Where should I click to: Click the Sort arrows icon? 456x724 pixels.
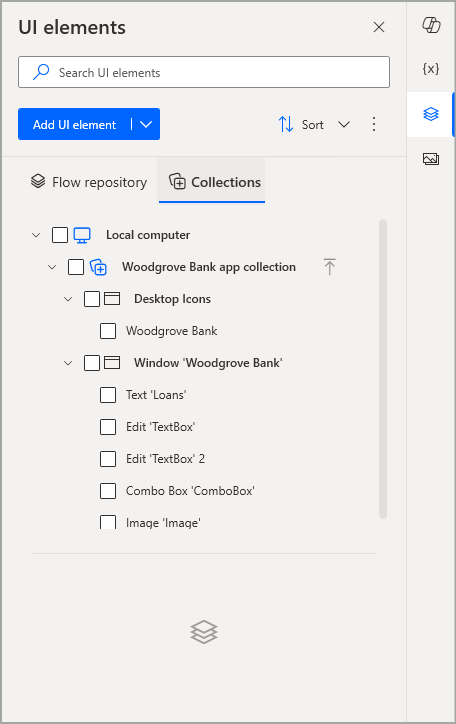coord(286,124)
